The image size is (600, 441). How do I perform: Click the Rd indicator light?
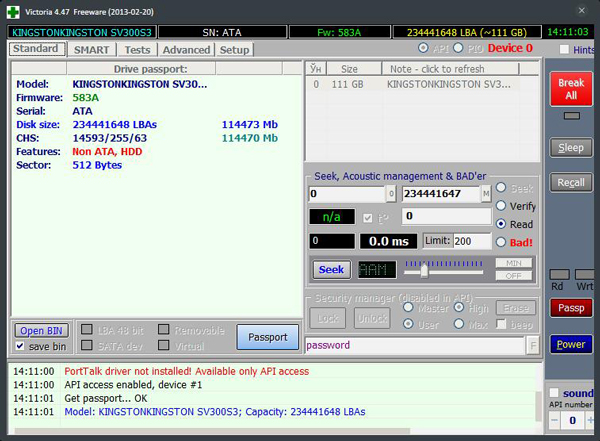coord(559,274)
